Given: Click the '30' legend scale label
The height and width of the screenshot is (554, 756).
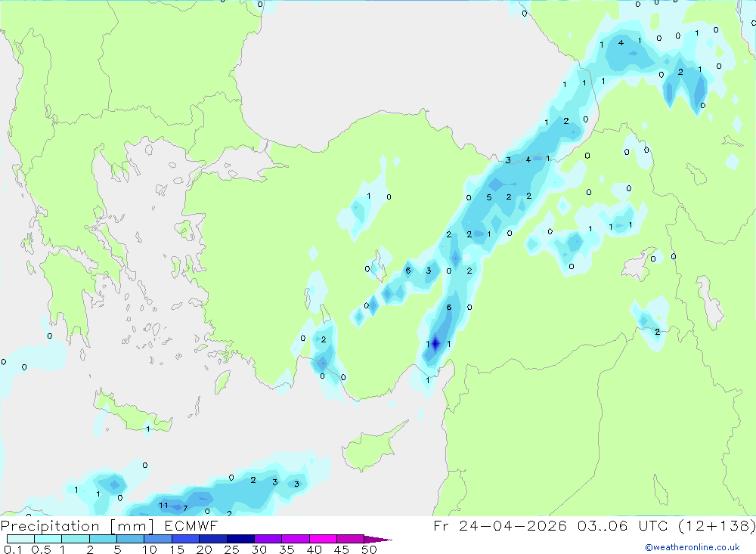Looking at the screenshot, I should (x=259, y=549).
